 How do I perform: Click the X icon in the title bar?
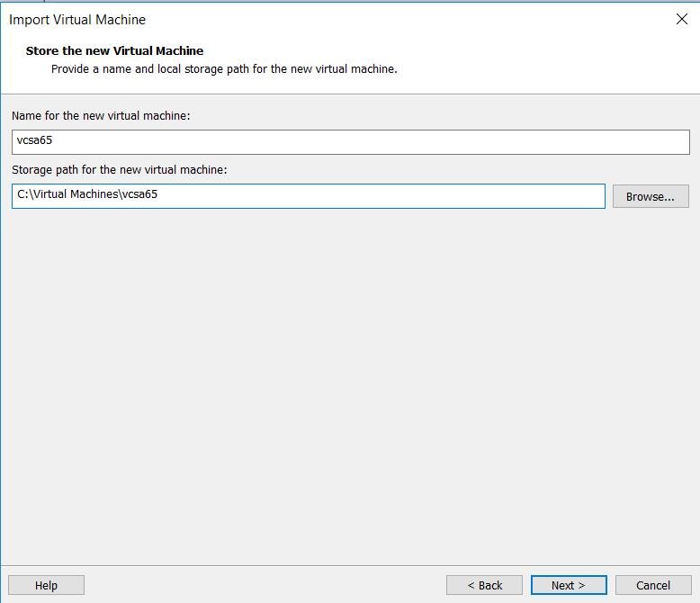click(682, 19)
